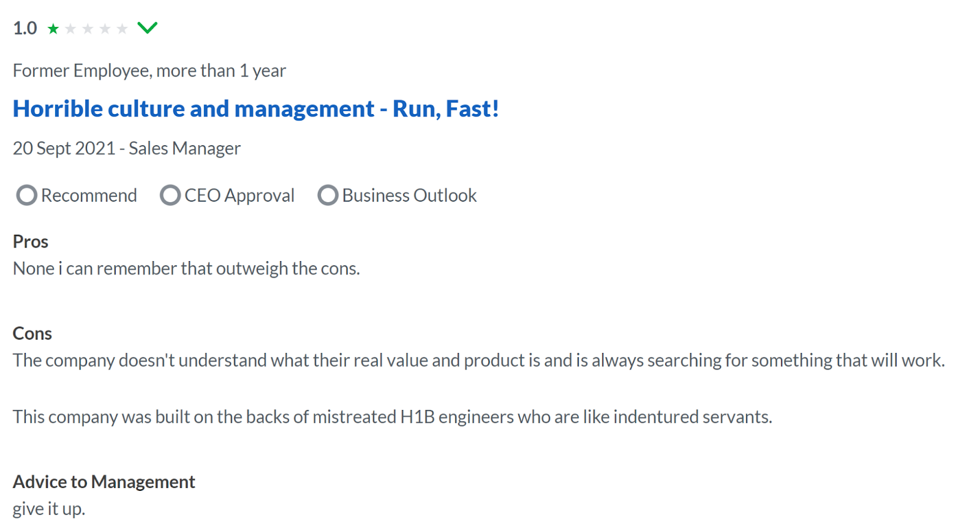980x524 pixels.
Task: Click the '20 Sept 2021 - Sales Manager' line
Action: [x=127, y=148]
